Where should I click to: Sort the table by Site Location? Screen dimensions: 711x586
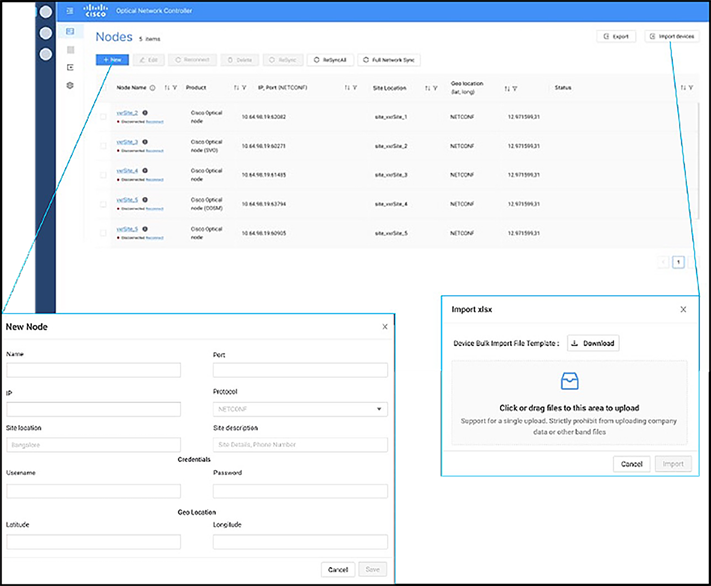click(x=427, y=88)
